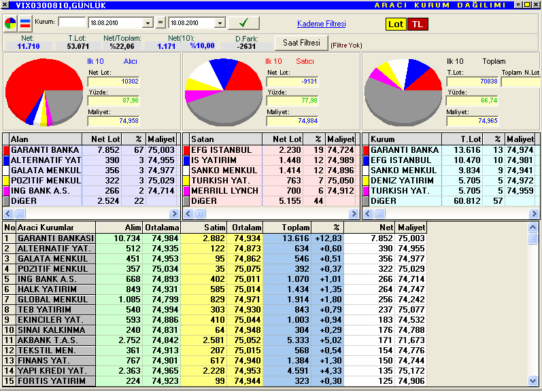Screen dimensions: 542x392
Task: Click EFG ISTANBUL red swatch in sellers table
Action: click(x=186, y=150)
